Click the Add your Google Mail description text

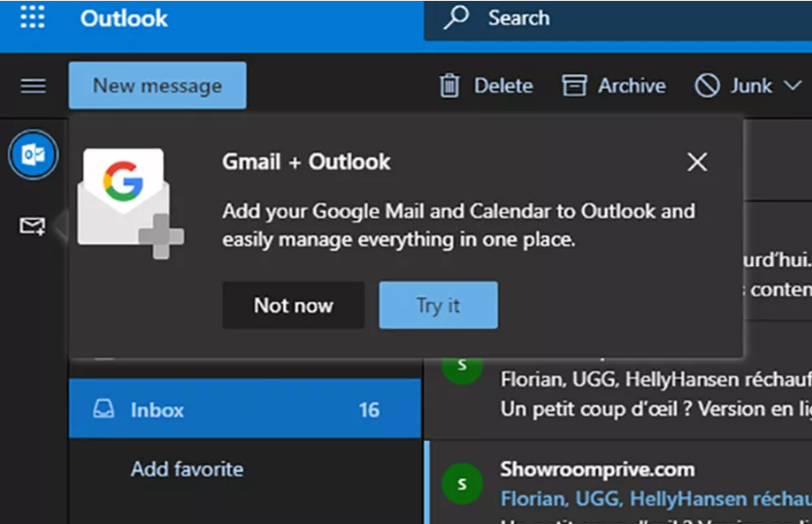point(458,225)
